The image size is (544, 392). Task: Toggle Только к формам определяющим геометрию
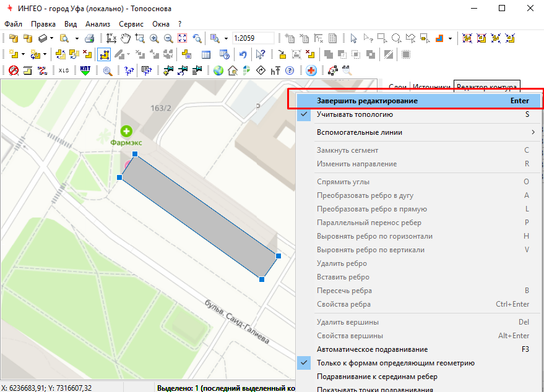pos(418,363)
